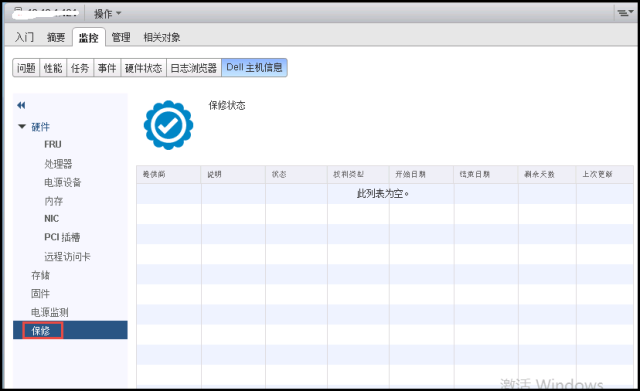Viewport: 640px width, 391px height.
Task: Open the 日志浏览器 sub-tab
Action: point(193,68)
